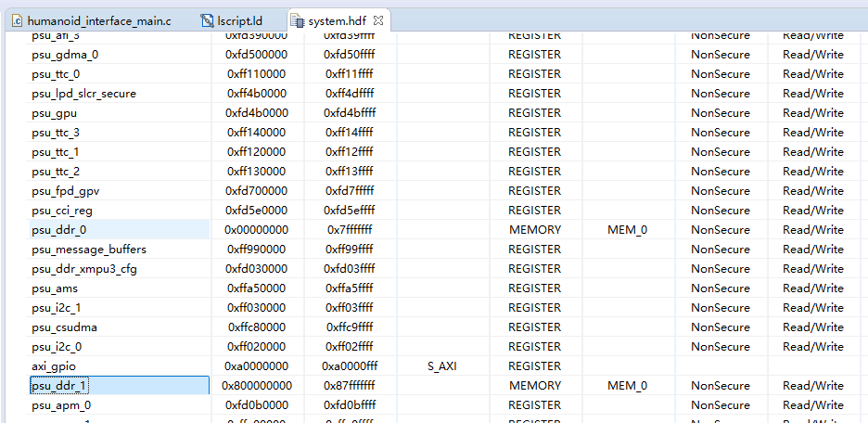This screenshot has width=868, height=423.
Task: Close the system.hdf tab
Action: coord(378,20)
